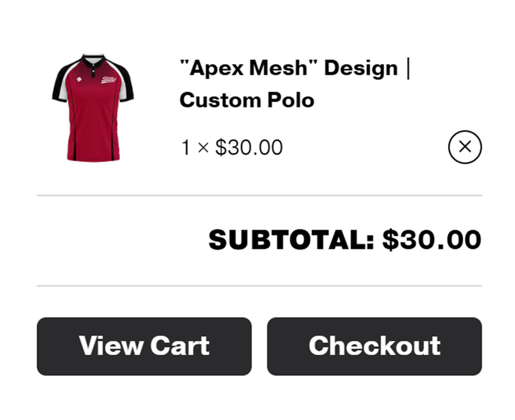Click the divider line below the subtotal
The width and height of the screenshot is (515, 420).
click(259, 286)
